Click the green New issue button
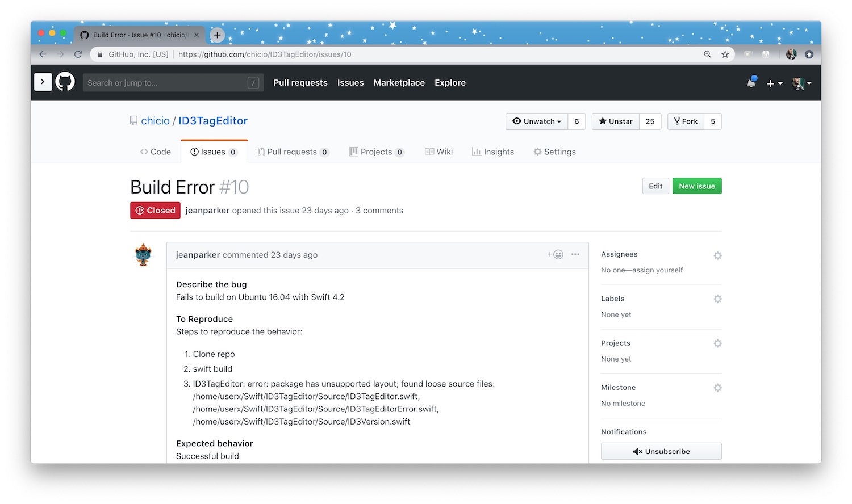The image size is (852, 504). 697,186
